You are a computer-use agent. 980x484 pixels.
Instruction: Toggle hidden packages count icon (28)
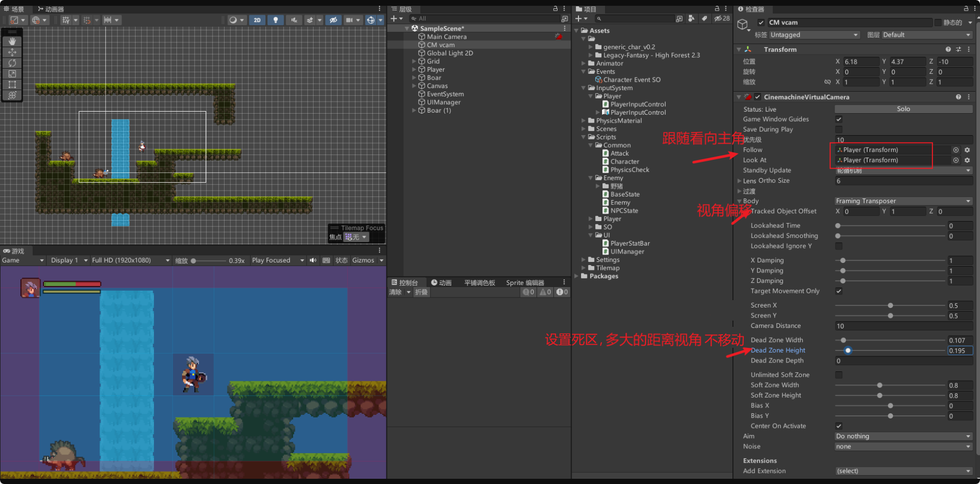722,18
